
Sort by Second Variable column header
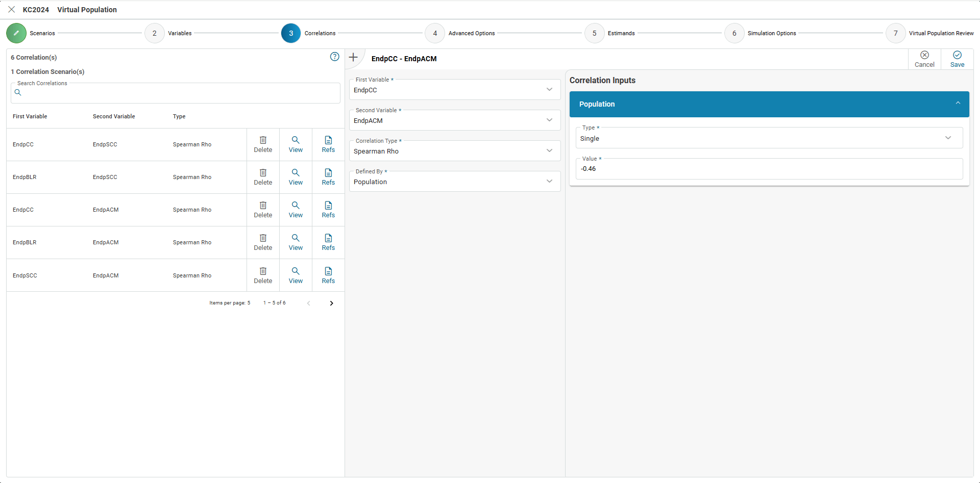(x=114, y=116)
